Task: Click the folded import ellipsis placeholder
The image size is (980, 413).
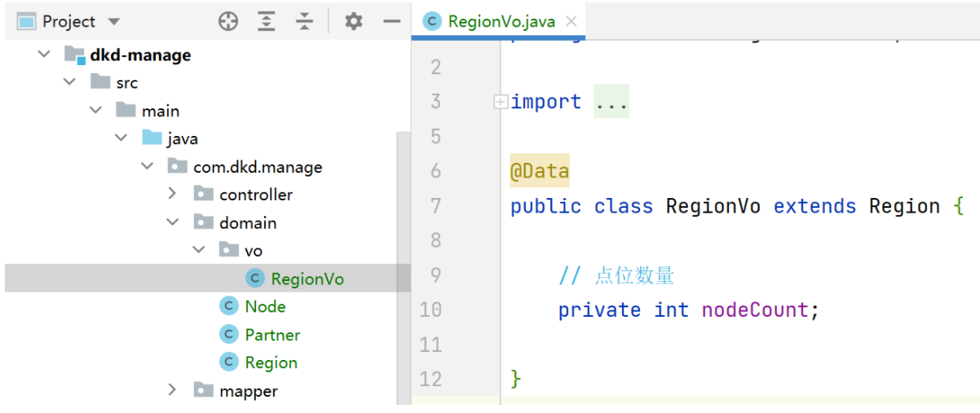Action: coord(611,102)
